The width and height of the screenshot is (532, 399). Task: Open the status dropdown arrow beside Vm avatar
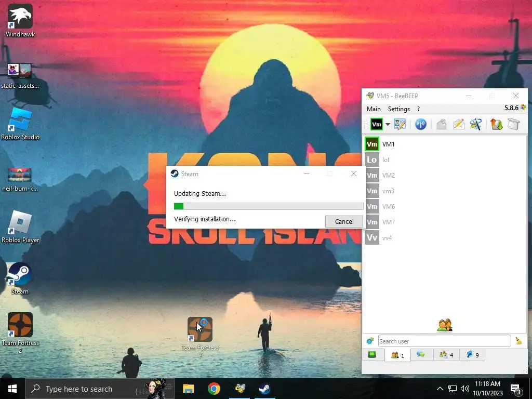(388, 125)
